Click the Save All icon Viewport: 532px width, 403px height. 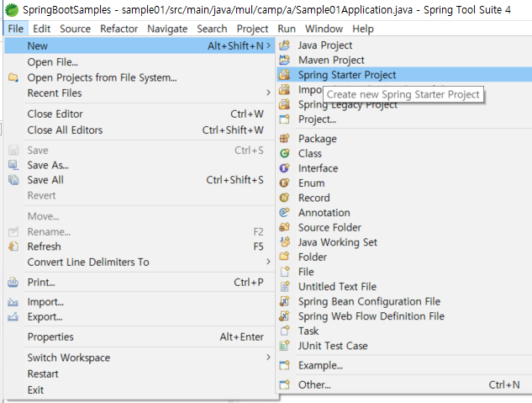[13, 180]
